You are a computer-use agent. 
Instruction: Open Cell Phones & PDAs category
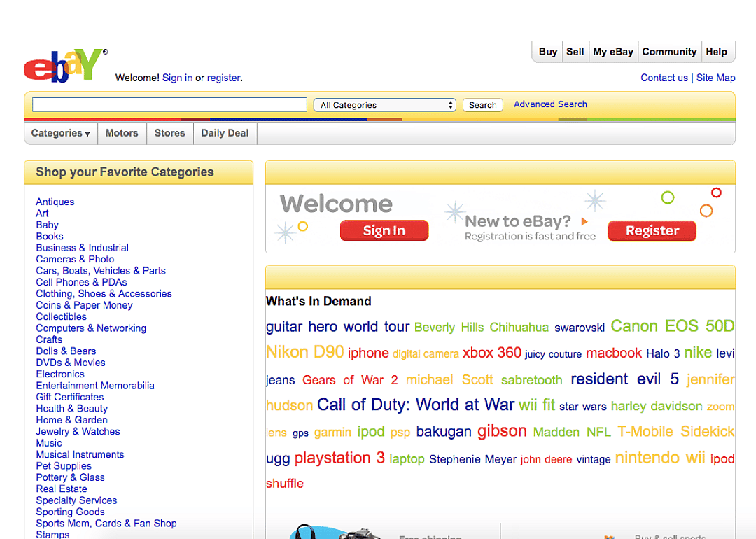[81, 282]
